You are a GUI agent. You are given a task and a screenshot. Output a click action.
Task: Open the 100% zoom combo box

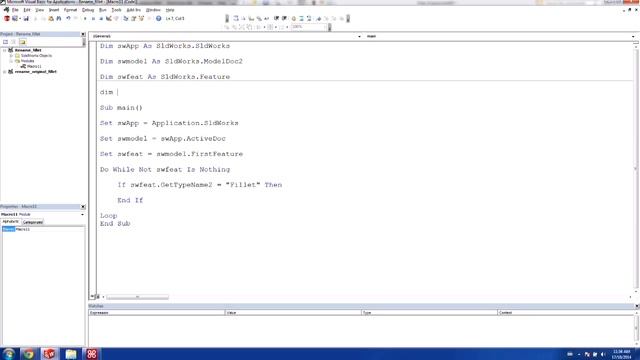(x=309, y=27)
